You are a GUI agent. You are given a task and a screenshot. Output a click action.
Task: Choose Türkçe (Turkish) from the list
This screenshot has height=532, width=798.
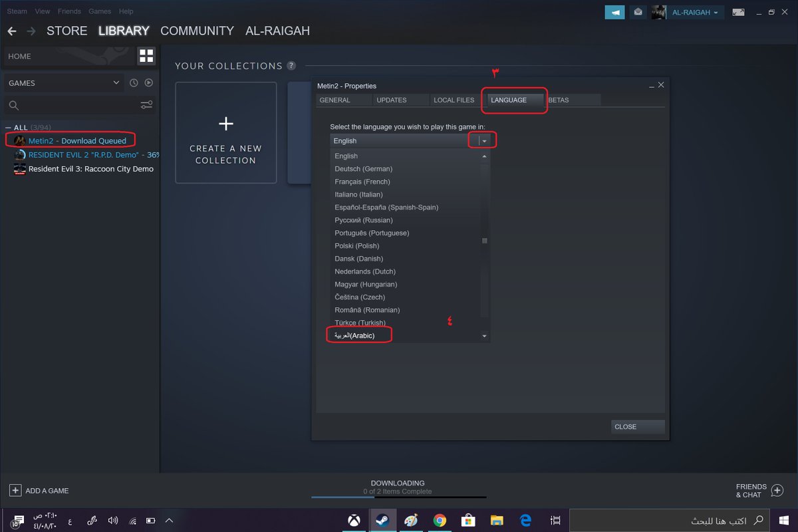(406, 323)
